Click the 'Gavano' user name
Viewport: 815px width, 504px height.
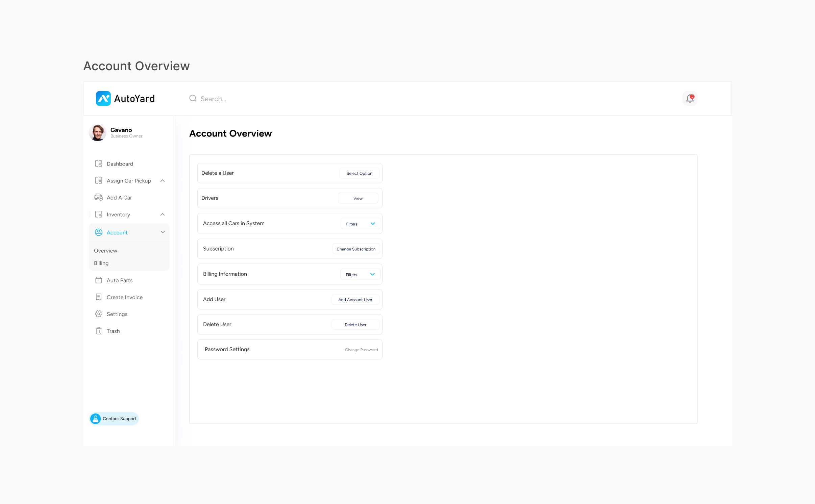click(x=121, y=130)
